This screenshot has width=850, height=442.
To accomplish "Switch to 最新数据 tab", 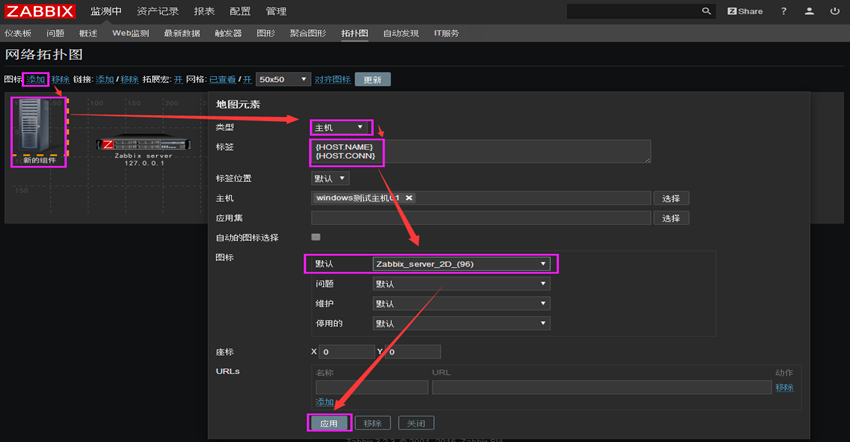I will (x=182, y=33).
